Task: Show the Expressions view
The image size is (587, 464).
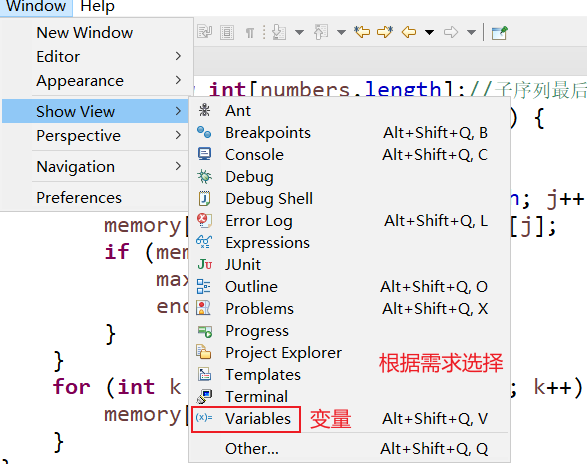Action: [349, 243]
